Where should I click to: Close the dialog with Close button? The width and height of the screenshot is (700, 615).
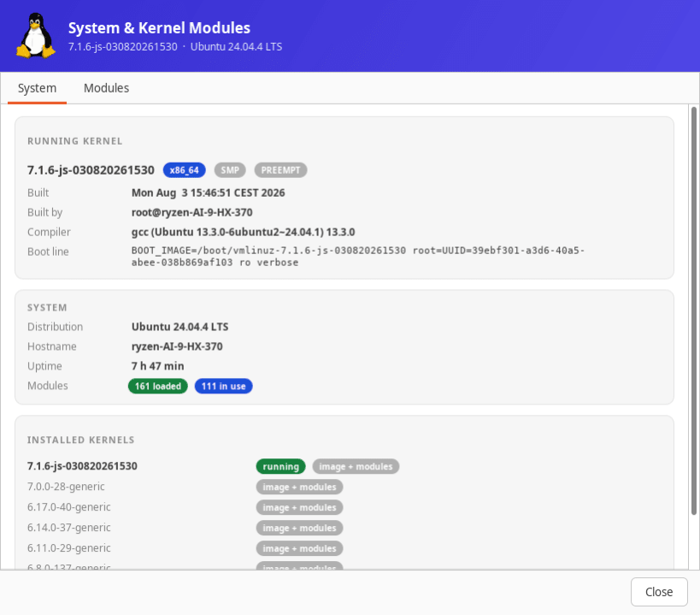[x=659, y=592]
